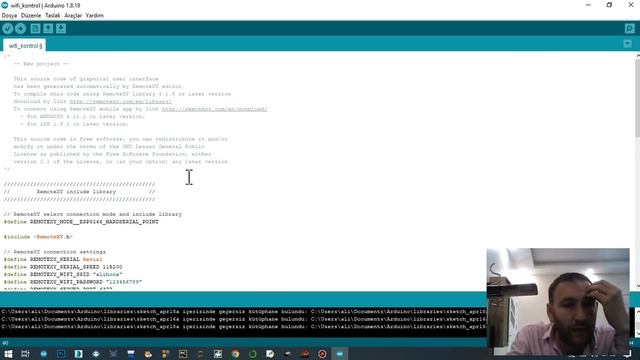Open Photoshop from the taskbar

[61, 354]
